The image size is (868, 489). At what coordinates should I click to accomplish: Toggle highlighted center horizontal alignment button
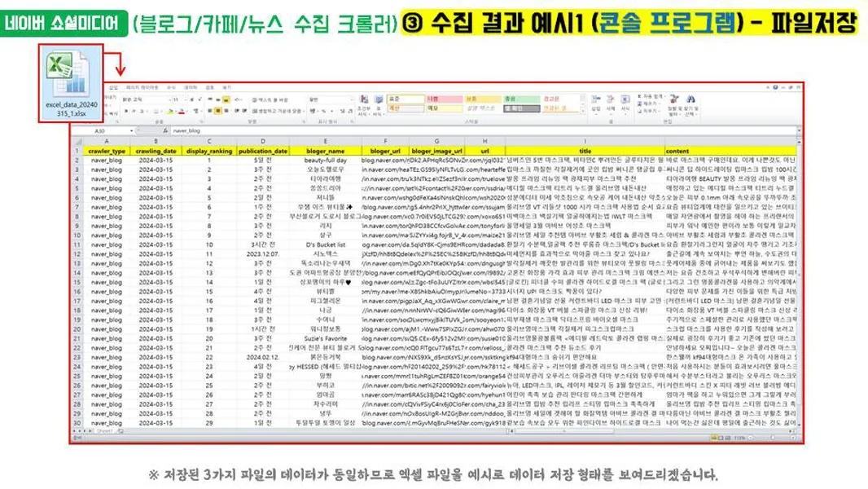(x=218, y=111)
